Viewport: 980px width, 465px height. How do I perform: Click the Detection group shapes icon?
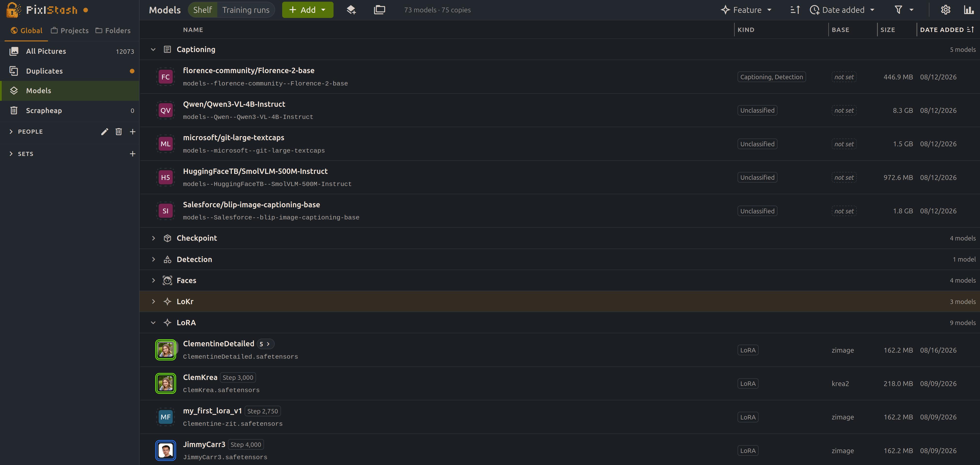pos(167,260)
